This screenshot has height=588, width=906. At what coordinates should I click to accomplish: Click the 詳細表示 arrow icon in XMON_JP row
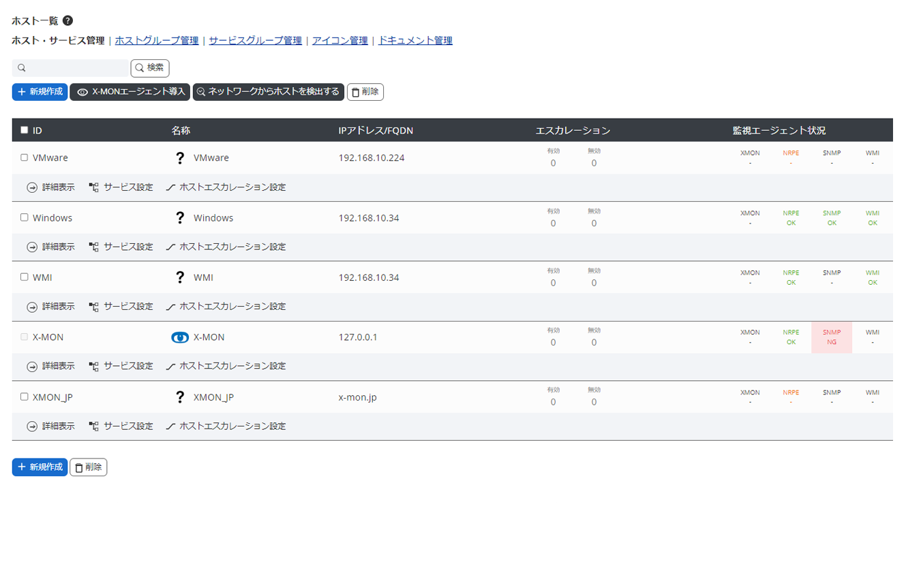click(32, 427)
